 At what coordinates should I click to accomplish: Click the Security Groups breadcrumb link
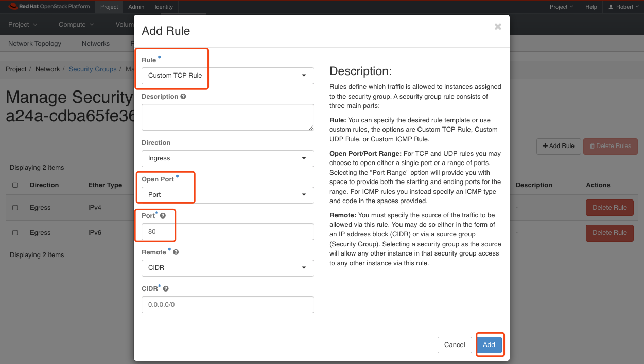tap(93, 69)
